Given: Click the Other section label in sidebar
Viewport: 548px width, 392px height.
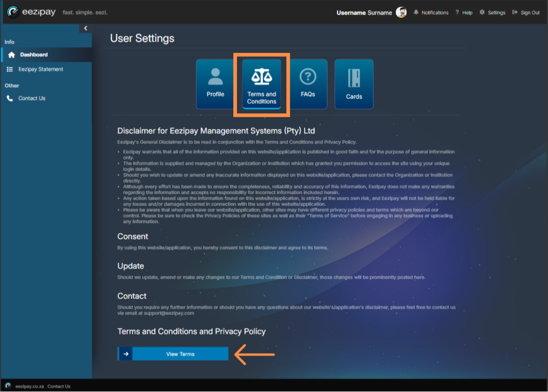Looking at the screenshot, I should coord(12,86).
